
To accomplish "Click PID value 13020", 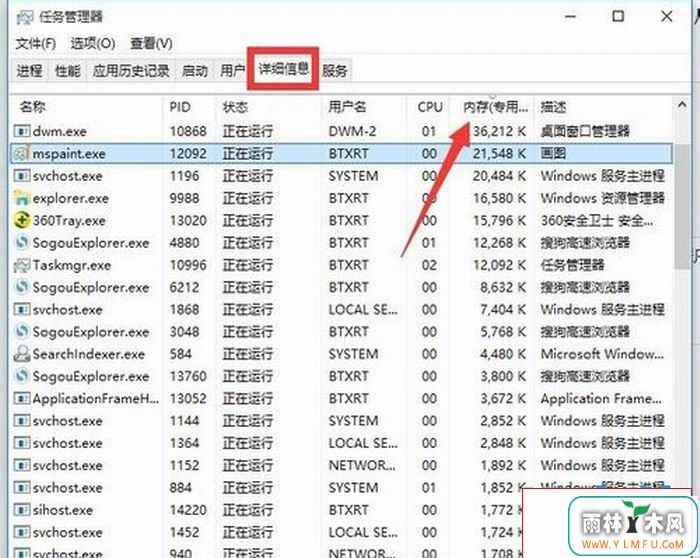I will pos(188,221).
